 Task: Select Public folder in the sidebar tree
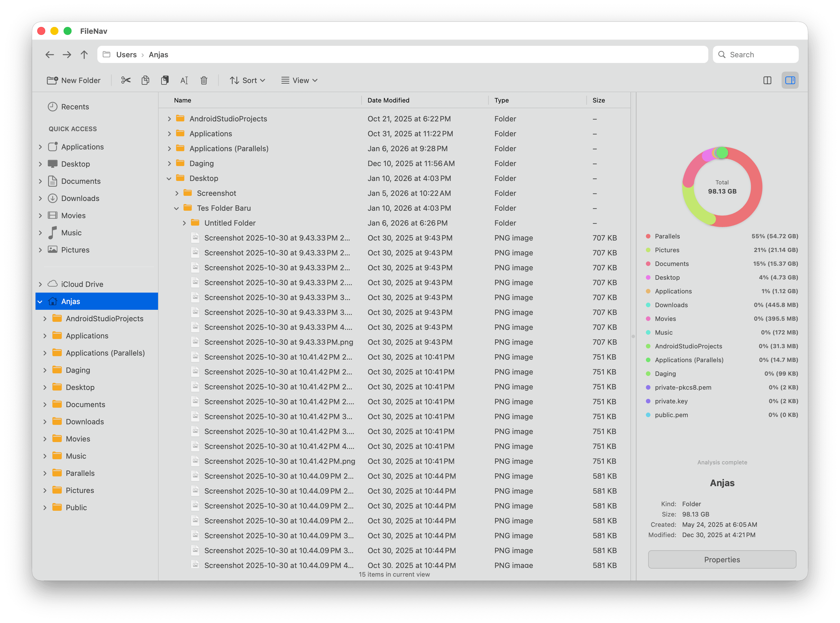pos(76,507)
